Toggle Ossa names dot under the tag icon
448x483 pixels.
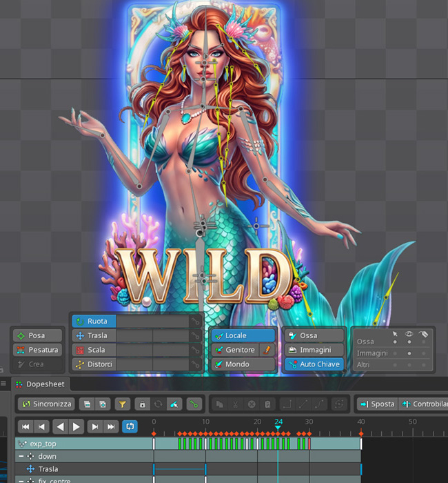(x=424, y=342)
